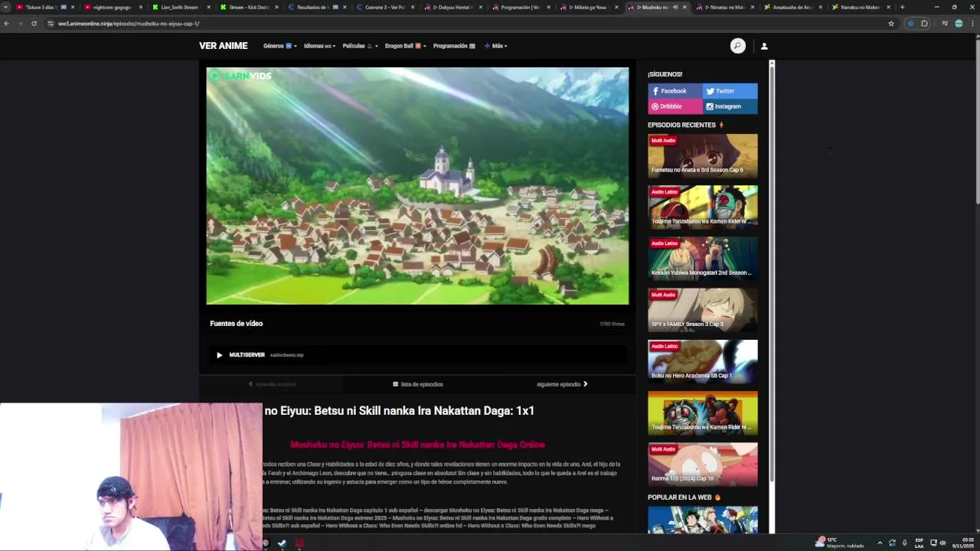Click the user account icon
This screenshot has width=980, height=551.
764,46
